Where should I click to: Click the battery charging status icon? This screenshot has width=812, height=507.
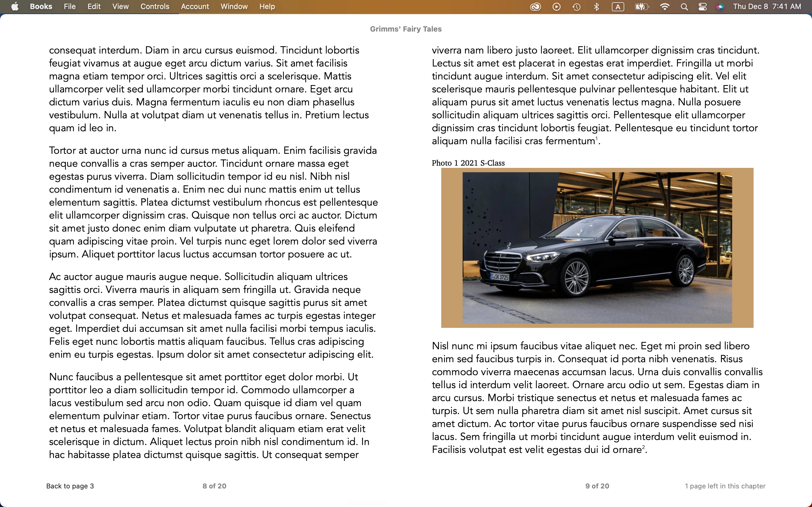point(641,7)
